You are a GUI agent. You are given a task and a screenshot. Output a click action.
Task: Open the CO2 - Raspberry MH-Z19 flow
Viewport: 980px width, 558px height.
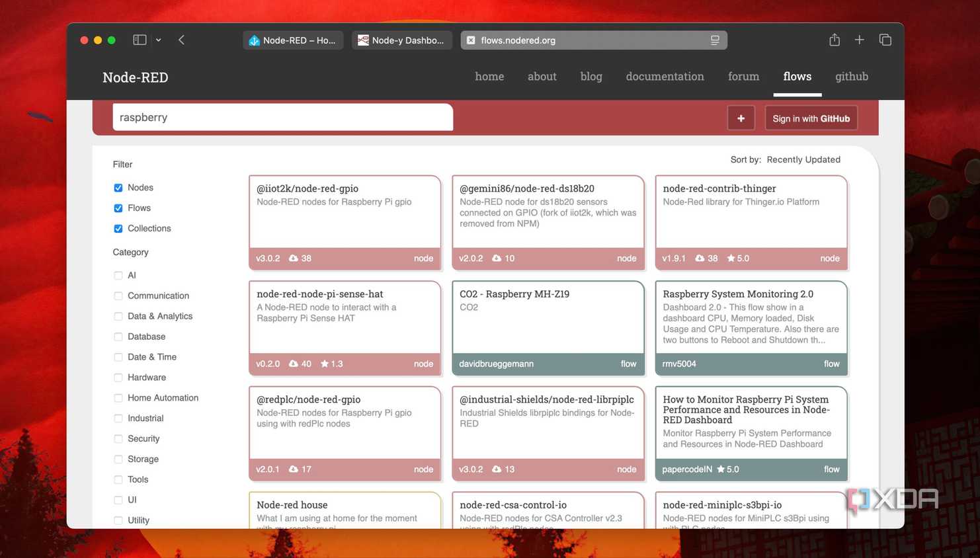548,328
